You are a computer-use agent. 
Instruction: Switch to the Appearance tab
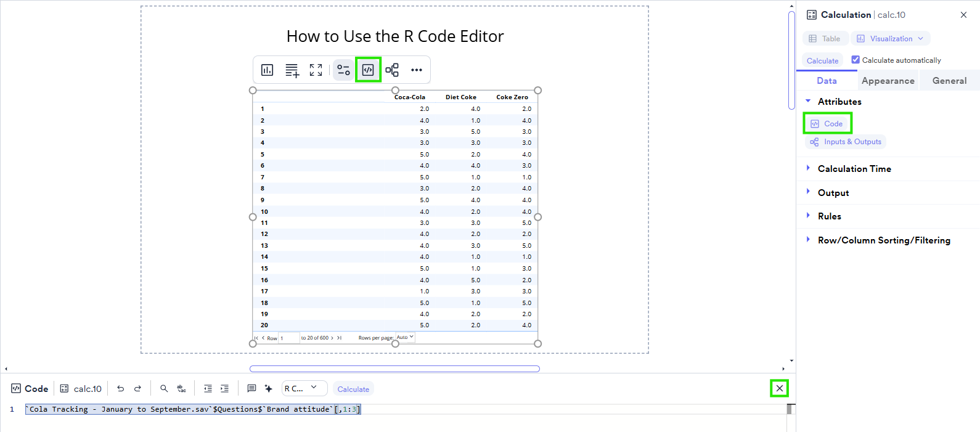pos(888,81)
